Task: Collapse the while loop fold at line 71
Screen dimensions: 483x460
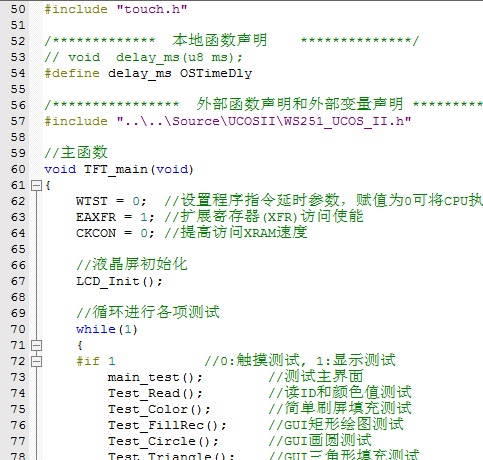Action: [x=36, y=345]
